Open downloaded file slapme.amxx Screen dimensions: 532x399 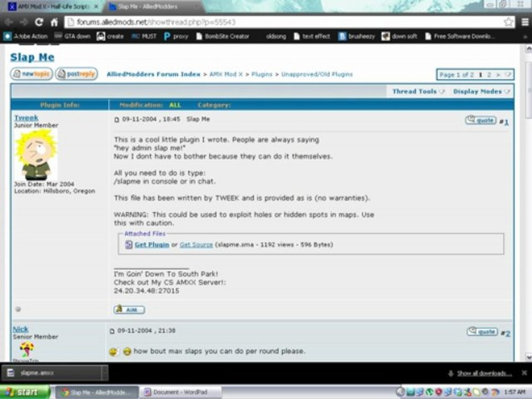click(52, 373)
